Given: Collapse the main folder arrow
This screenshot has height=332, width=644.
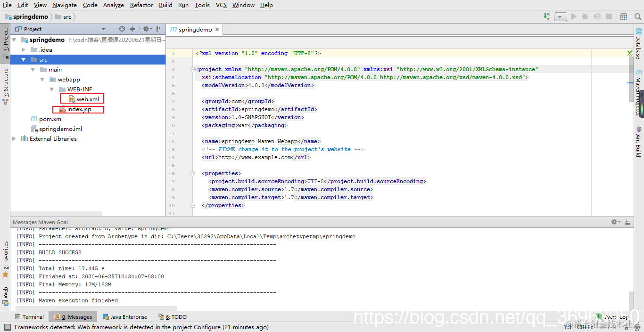Looking at the screenshot, I should [33, 70].
